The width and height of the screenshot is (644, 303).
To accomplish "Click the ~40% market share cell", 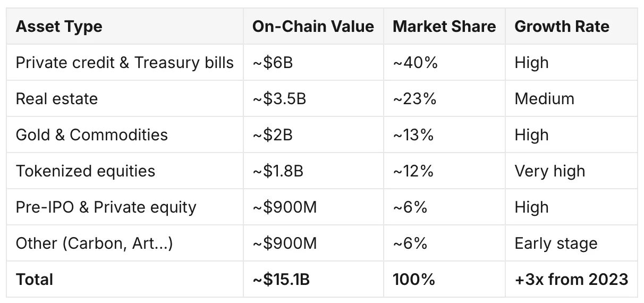I will point(416,63).
